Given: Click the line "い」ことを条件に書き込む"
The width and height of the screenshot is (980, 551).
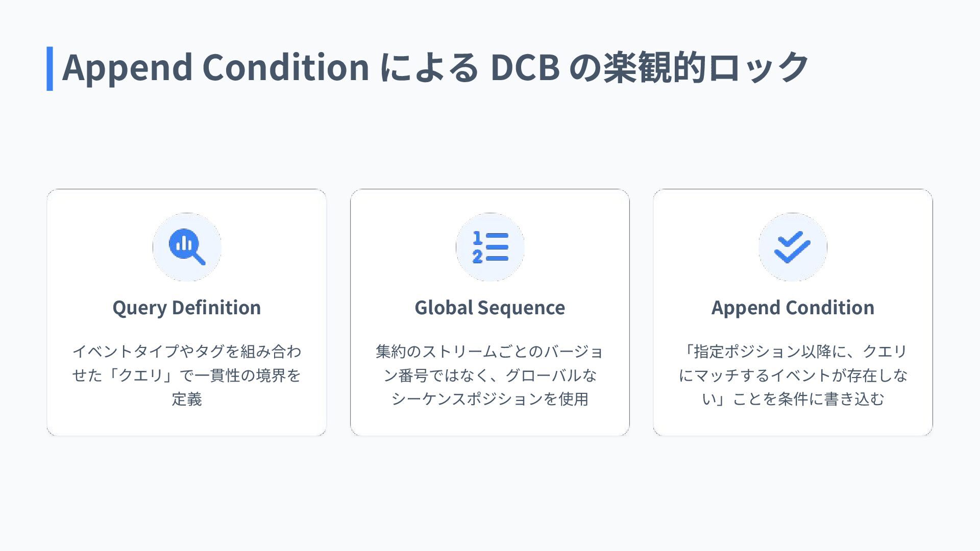Looking at the screenshot, I should (793, 399).
